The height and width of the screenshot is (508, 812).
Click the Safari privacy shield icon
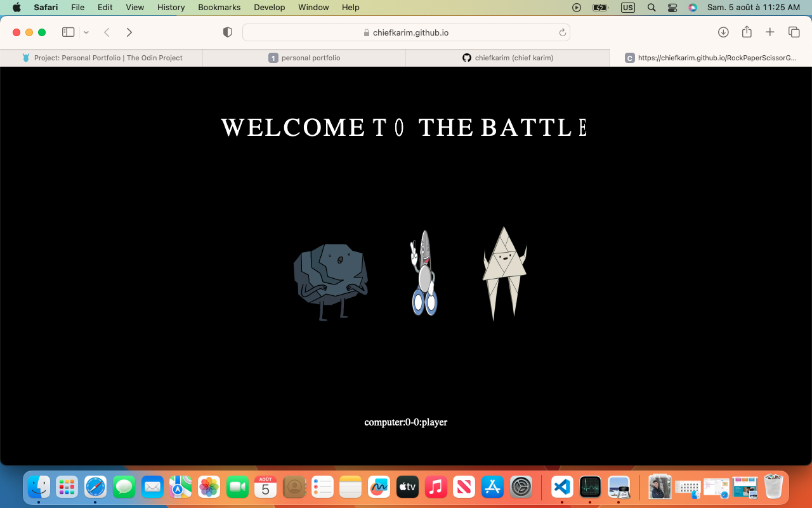tap(228, 32)
